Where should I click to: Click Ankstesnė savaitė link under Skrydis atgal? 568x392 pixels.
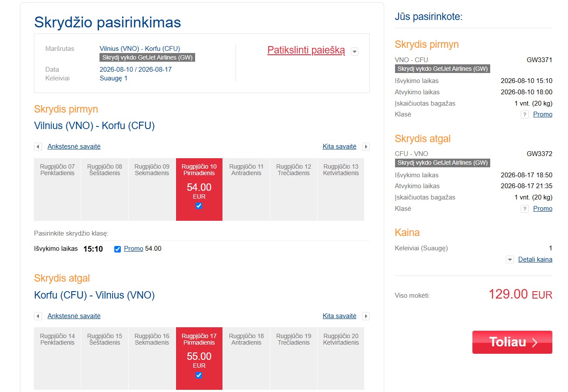click(74, 316)
